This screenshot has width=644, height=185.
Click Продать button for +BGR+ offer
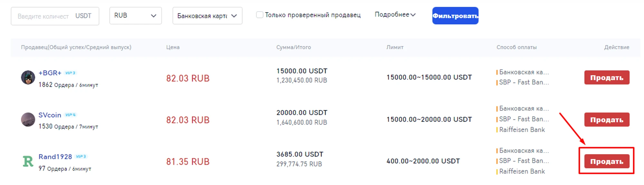pos(607,77)
